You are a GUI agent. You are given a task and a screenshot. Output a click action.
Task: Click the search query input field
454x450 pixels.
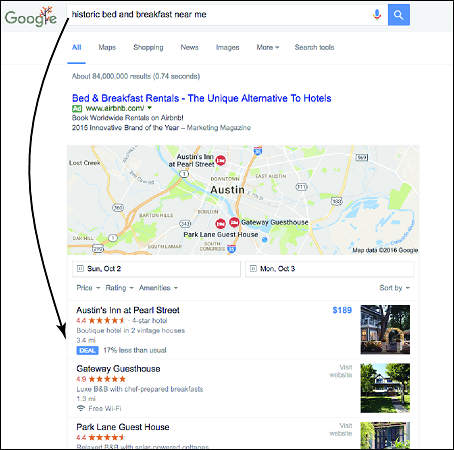click(218, 15)
